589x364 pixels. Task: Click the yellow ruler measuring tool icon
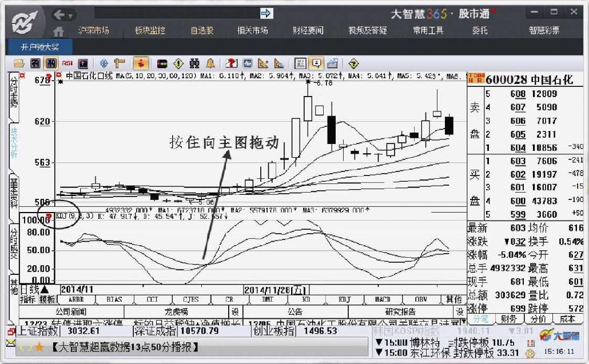[x=120, y=63]
